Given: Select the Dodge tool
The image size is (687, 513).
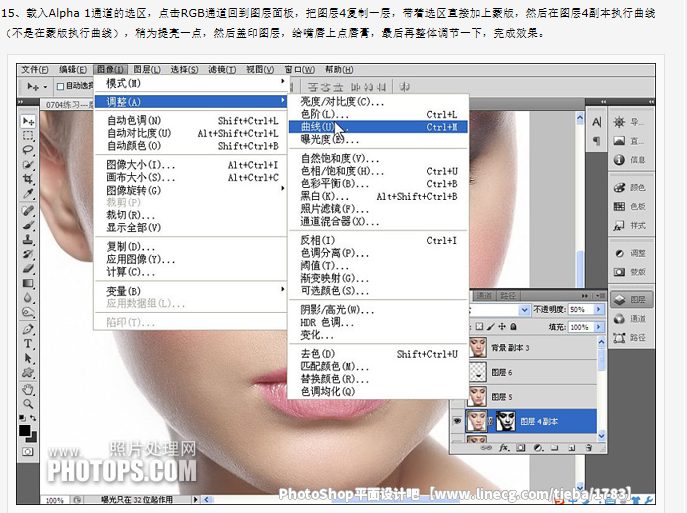Looking at the screenshot, I should coord(28,312).
